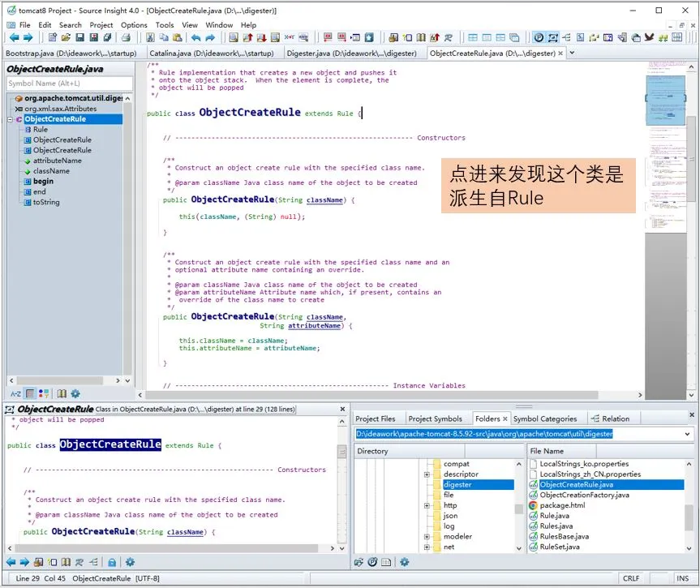The height and width of the screenshot is (588, 700).
Task: Redo edit with toolbar arrow
Action: [x=210, y=38]
